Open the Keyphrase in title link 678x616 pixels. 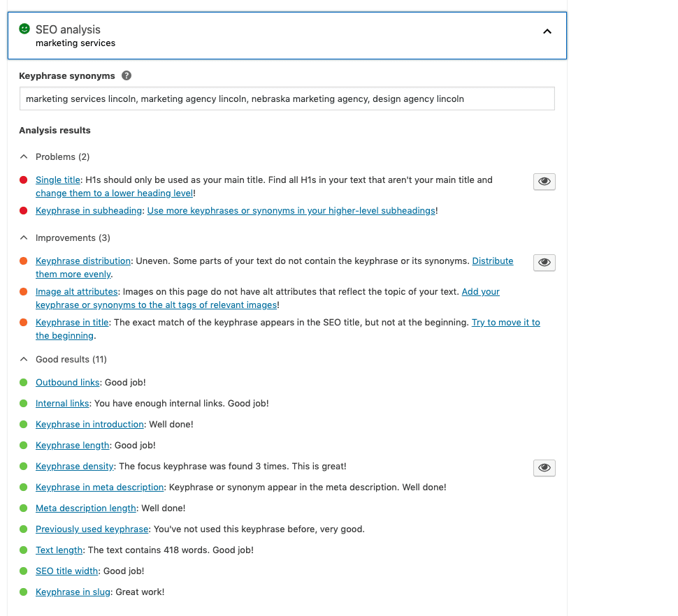coord(72,323)
